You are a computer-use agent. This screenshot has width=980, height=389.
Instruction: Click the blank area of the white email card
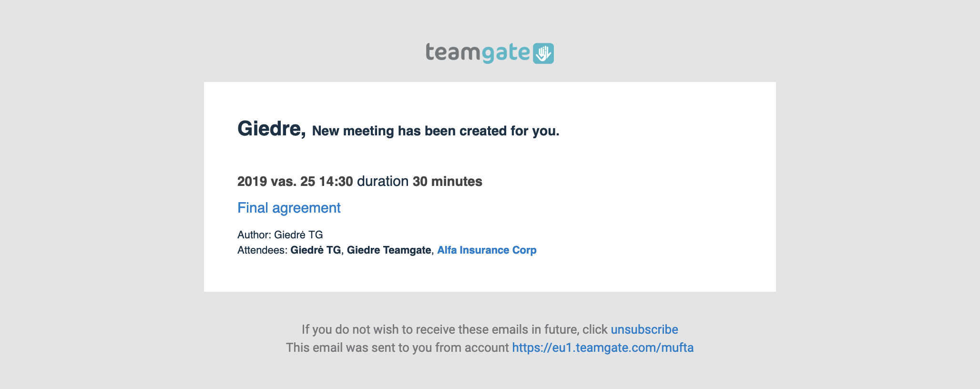(x=667, y=191)
